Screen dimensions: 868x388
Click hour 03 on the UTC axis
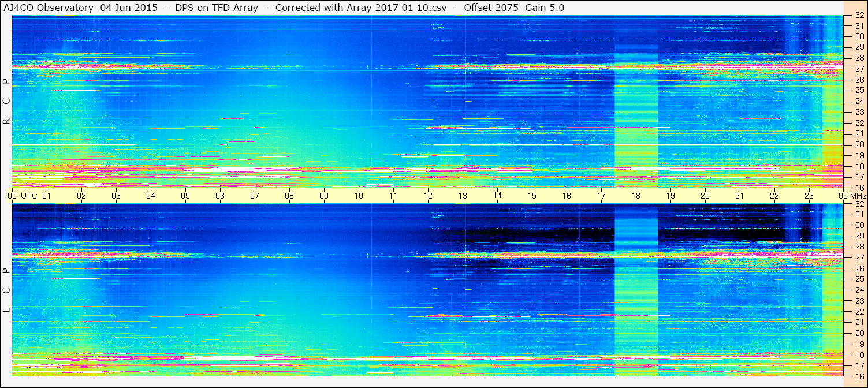point(116,196)
